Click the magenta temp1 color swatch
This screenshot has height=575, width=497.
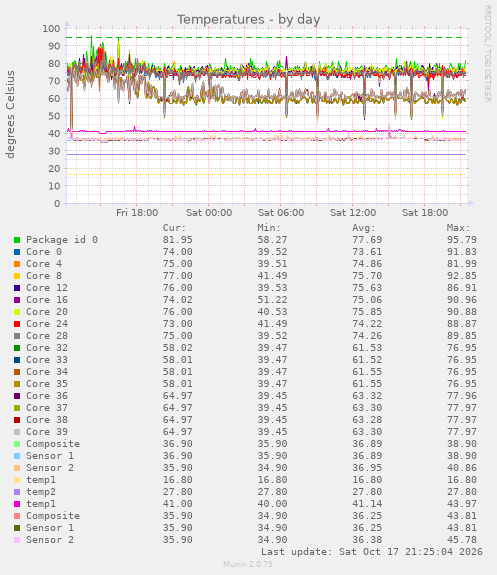pos(17,504)
